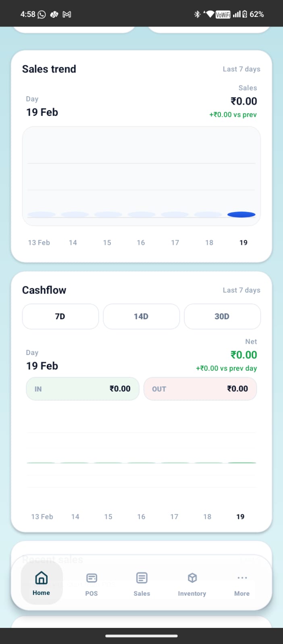Viewport: 283px width, 644px height.
Task: Open the More options icon
Action: [x=242, y=578]
